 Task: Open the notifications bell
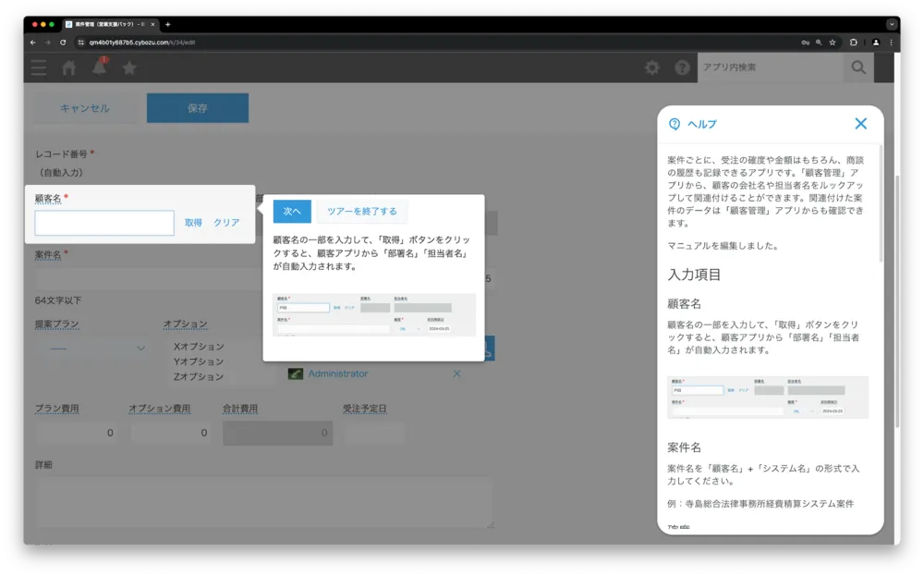coord(99,67)
